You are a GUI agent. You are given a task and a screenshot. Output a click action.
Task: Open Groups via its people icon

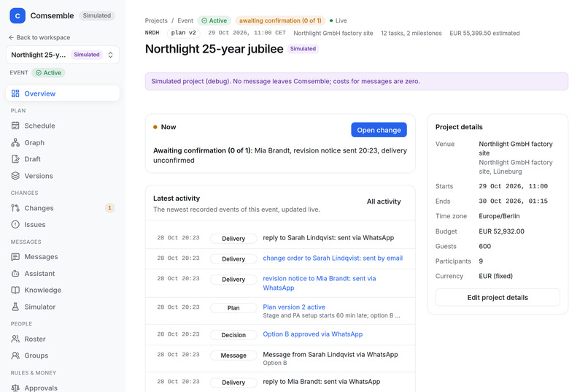[x=15, y=356]
